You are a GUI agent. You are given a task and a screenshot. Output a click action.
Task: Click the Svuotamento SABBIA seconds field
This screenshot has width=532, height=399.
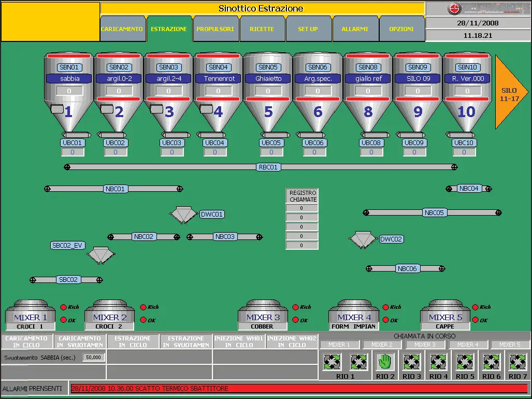[94, 358]
